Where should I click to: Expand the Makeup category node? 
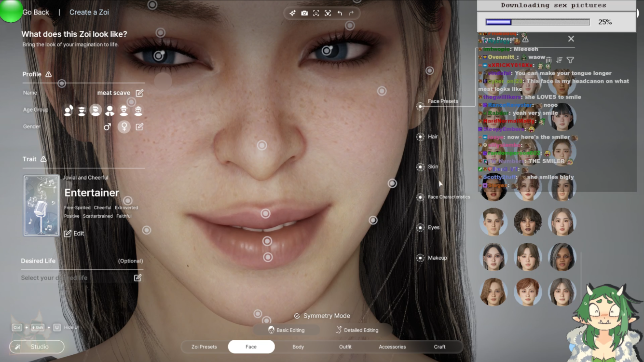pyautogui.click(x=421, y=258)
